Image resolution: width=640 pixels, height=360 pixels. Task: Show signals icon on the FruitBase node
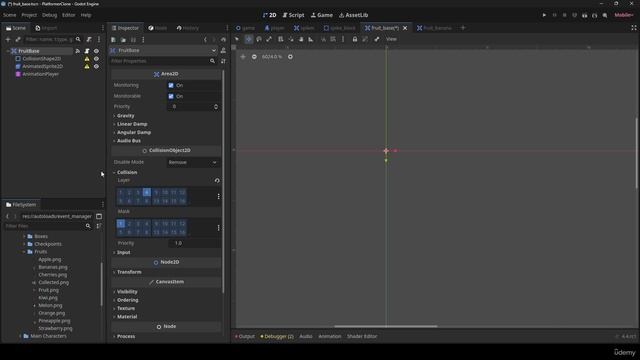78,51
